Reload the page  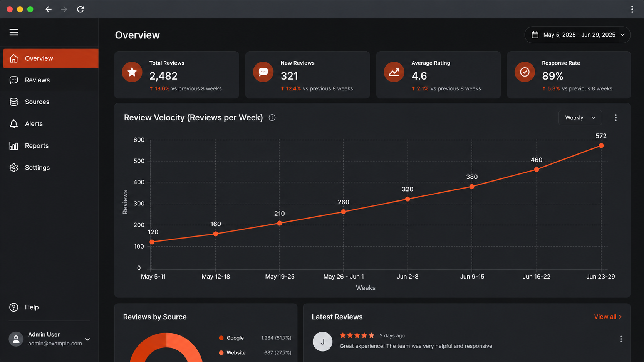click(80, 9)
